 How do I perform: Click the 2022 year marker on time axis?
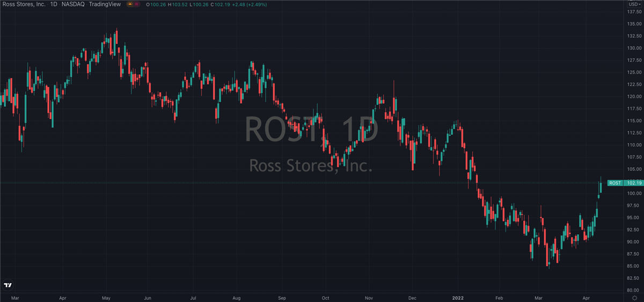[x=458, y=297]
